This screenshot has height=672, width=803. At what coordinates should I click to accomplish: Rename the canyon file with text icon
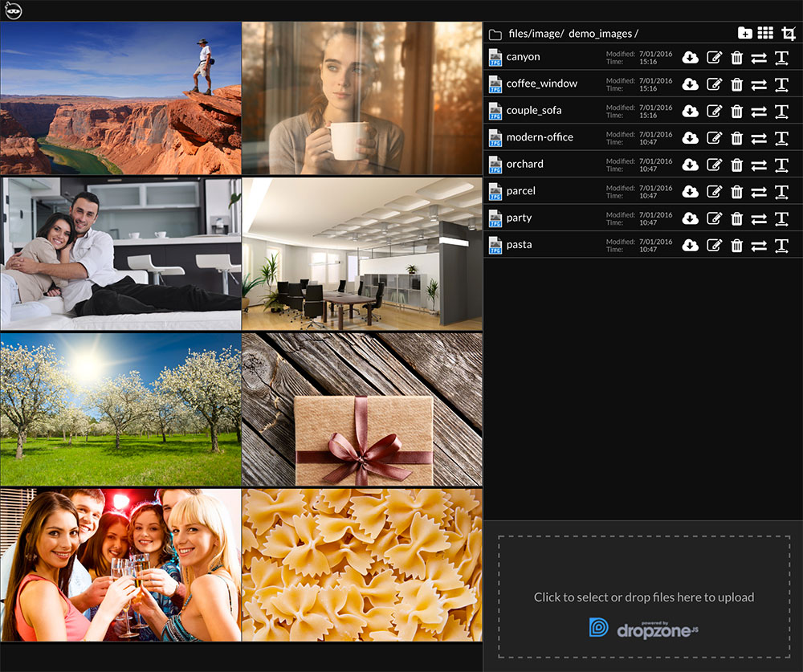[x=781, y=58]
